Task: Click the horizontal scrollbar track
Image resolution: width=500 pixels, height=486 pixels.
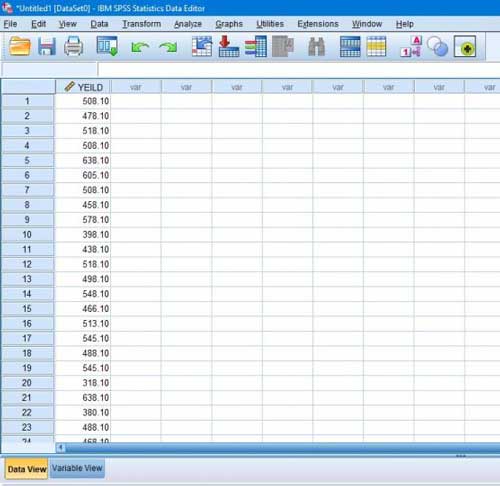Action: [x=283, y=448]
